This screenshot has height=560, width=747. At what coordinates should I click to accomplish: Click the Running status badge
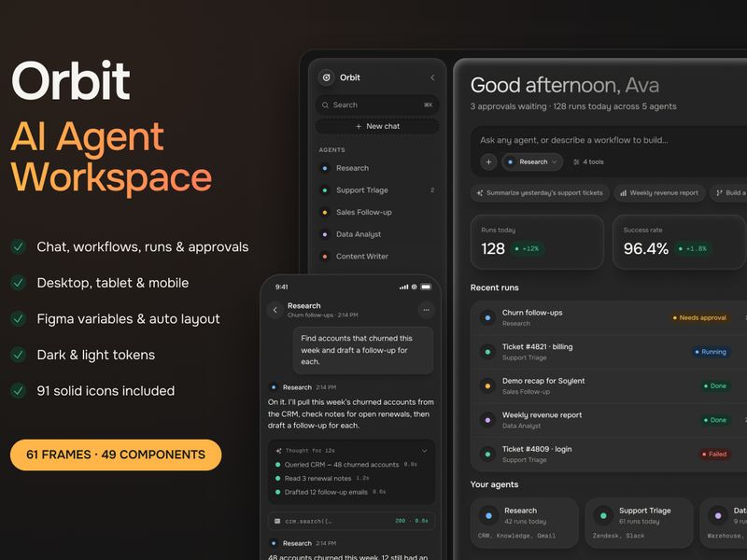click(x=711, y=352)
